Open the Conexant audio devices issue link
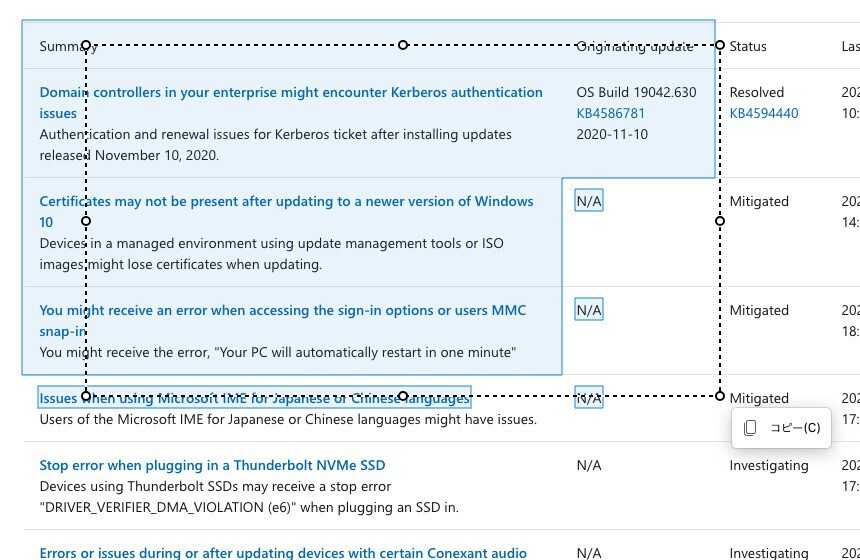This screenshot has height=560, width=860. coord(283,552)
